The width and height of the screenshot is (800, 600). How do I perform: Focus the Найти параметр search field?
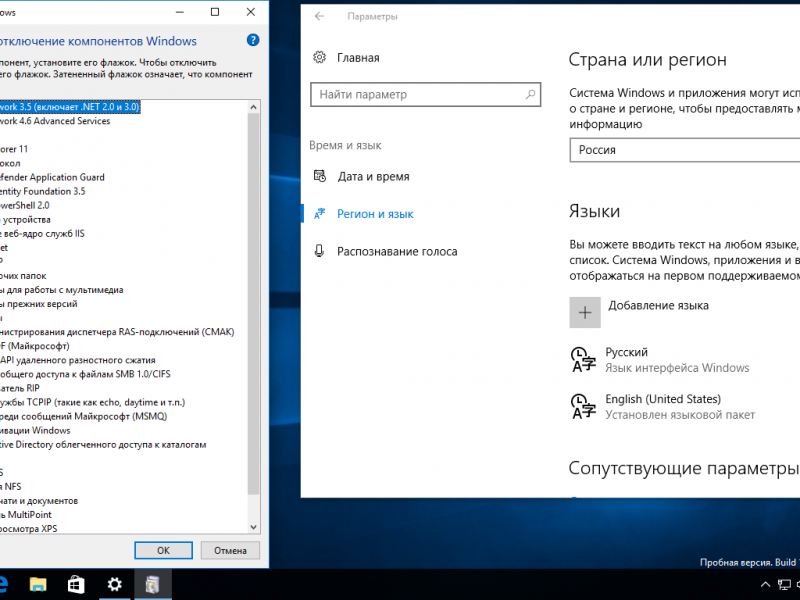tap(426, 94)
